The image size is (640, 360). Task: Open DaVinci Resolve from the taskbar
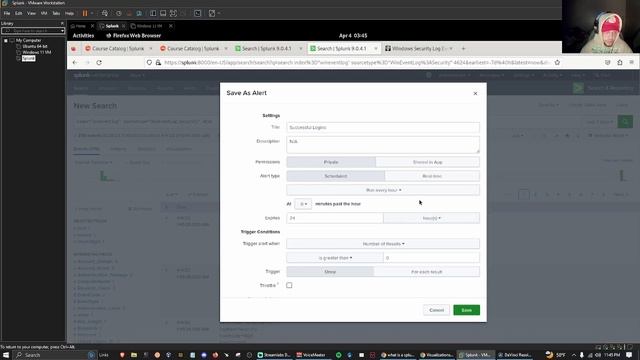[514, 355]
